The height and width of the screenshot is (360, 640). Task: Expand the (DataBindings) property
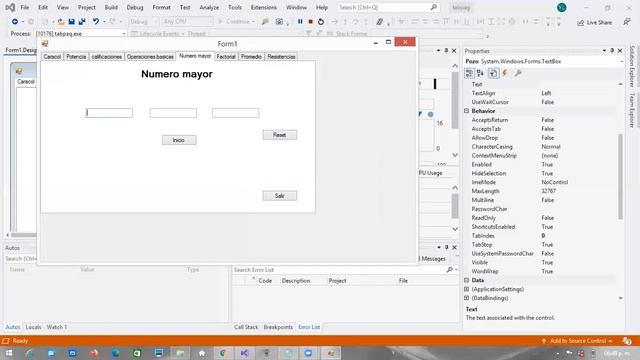coord(467,298)
